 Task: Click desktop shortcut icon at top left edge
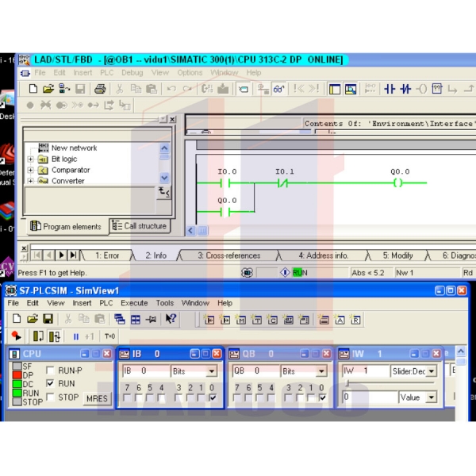[x=6, y=100]
